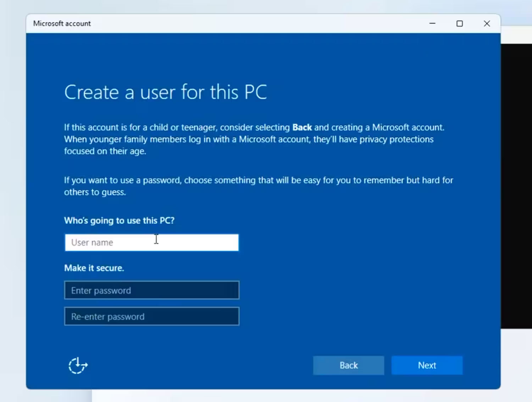This screenshot has width=532, height=402.
Task: Minimize the Microsoft account window
Action: 432,23
